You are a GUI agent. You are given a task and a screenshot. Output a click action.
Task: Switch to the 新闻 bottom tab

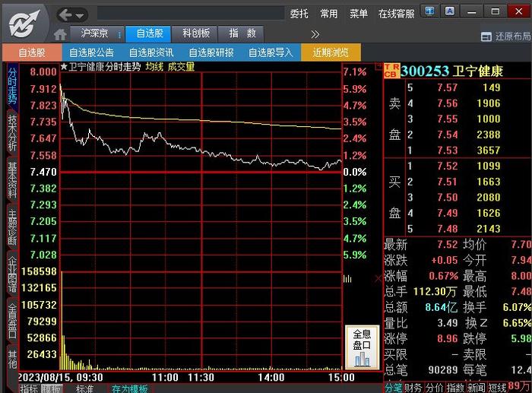click(476, 388)
